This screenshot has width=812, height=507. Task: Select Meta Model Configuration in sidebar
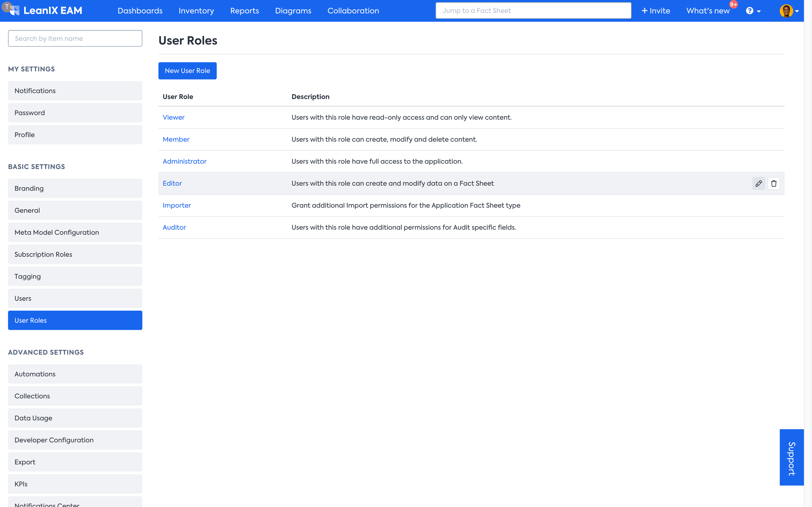point(75,232)
